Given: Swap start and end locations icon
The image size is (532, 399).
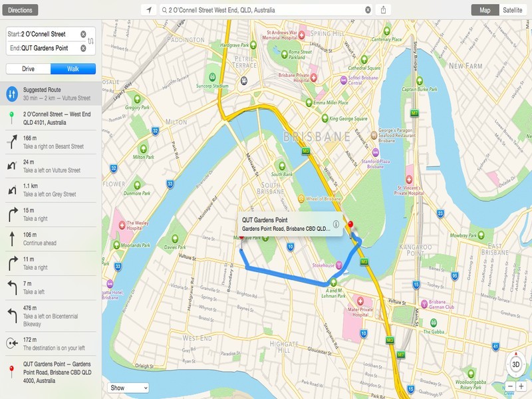Looking at the screenshot, I should click(x=91, y=41).
